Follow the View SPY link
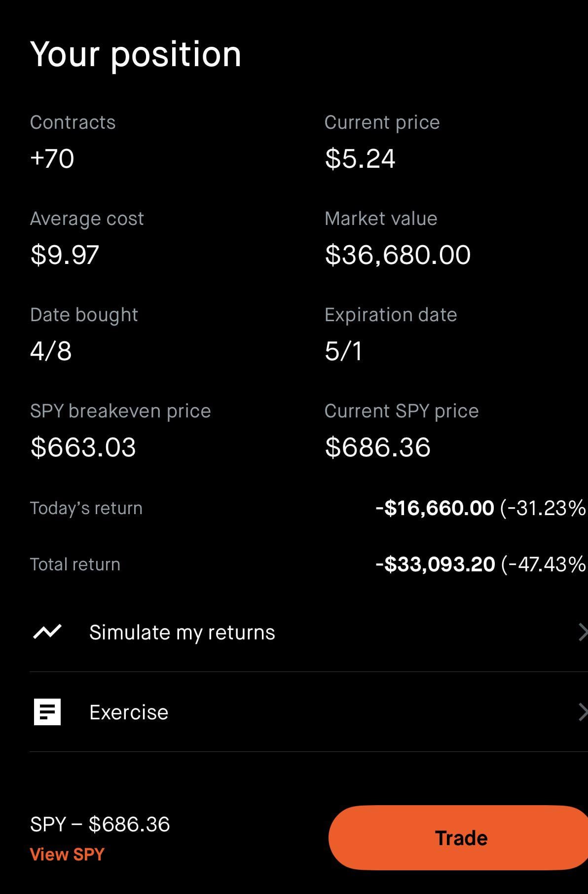The height and width of the screenshot is (894, 588). click(x=67, y=854)
